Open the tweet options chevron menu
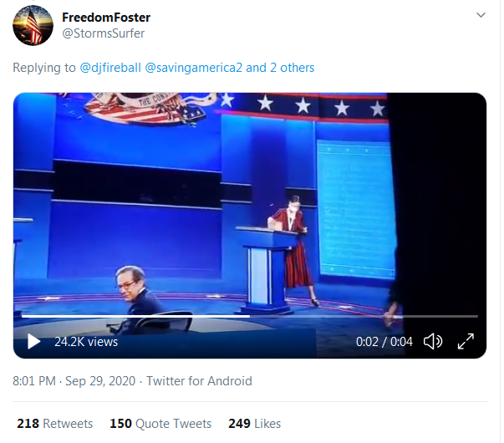504x443 pixels. [x=481, y=16]
